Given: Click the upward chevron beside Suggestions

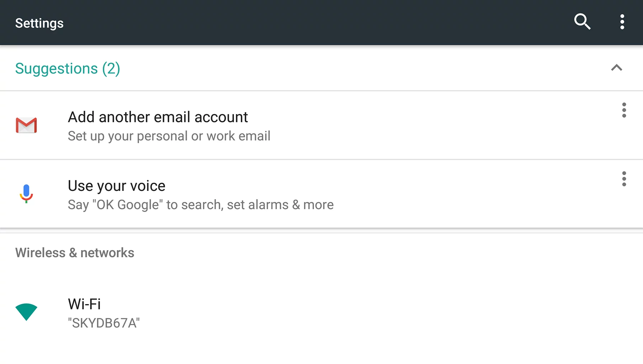Looking at the screenshot, I should 616,68.
